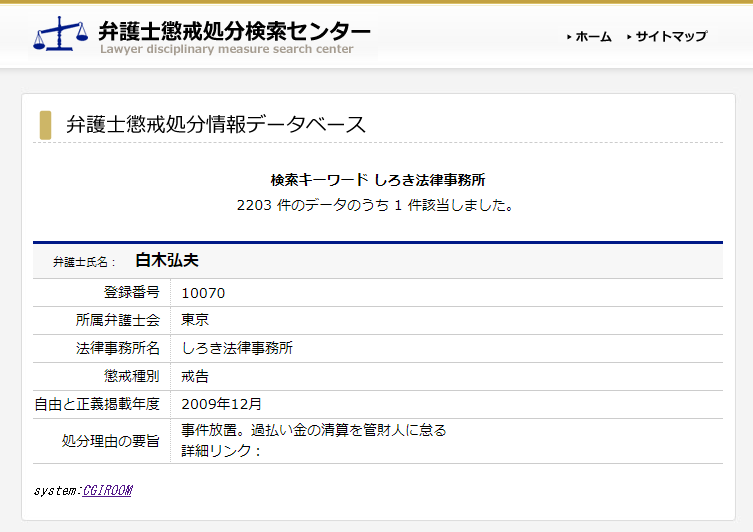Click the office name しろき法律事務所 in table

237,348
